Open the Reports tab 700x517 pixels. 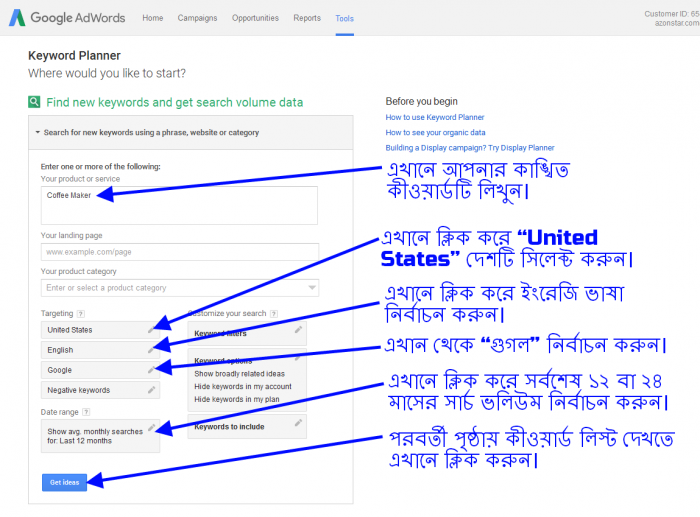tap(307, 18)
